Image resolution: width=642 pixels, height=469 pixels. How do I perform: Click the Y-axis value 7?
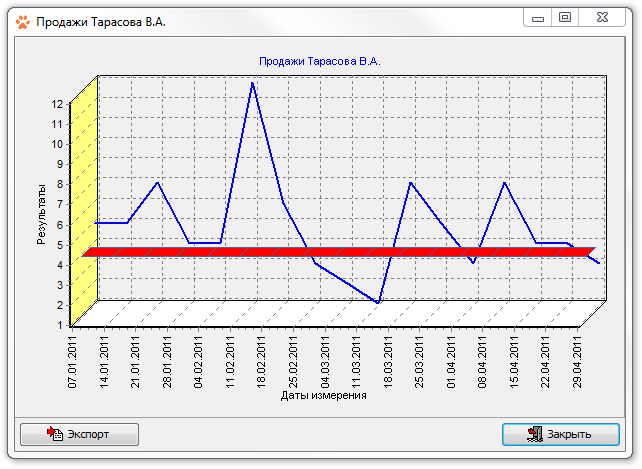tap(61, 204)
